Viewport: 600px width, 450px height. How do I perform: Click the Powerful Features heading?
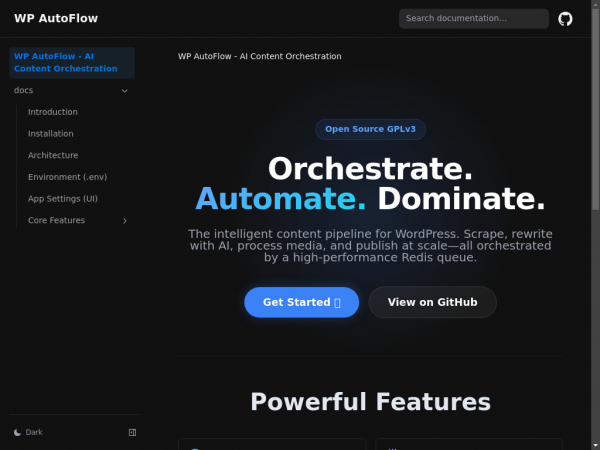coord(370,402)
